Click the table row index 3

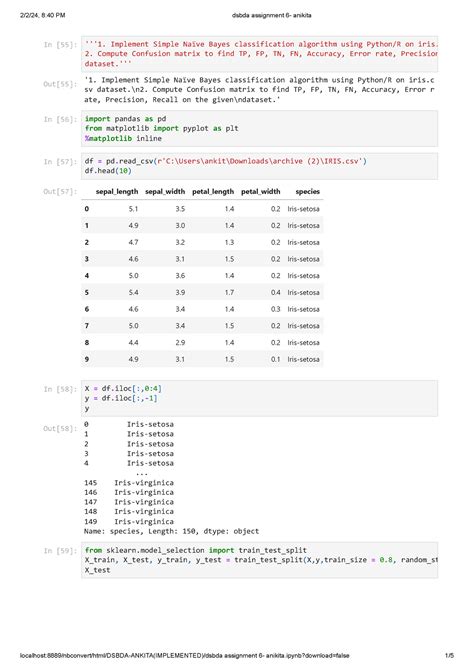point(87,259)
